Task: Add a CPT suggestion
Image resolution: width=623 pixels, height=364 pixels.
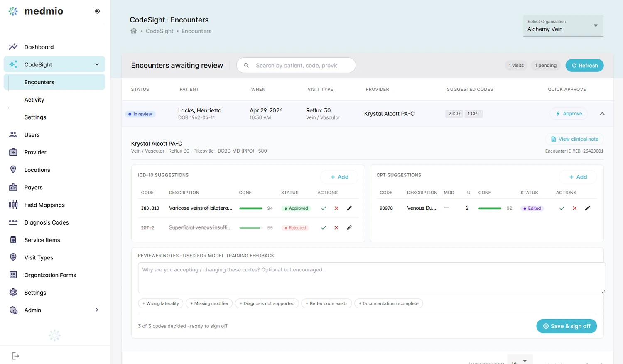Action: click(x=578, y=177)
